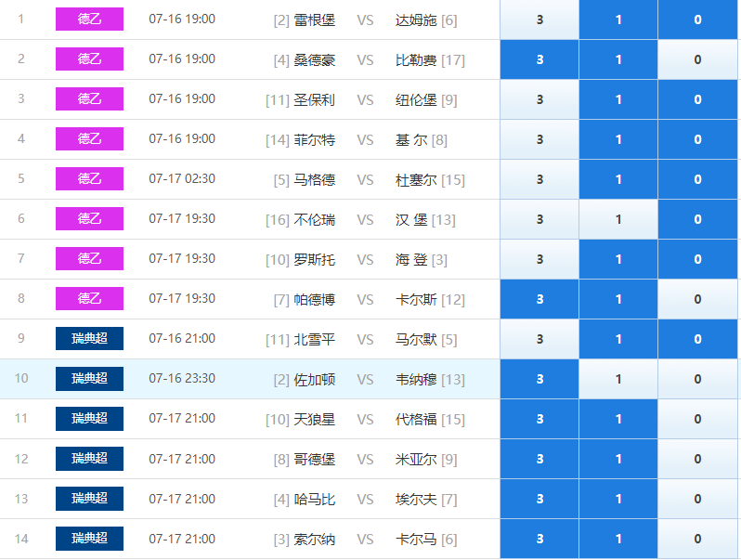Open home team 索尔纳
Screen dimensions: 741x560
tap(314, 540)
